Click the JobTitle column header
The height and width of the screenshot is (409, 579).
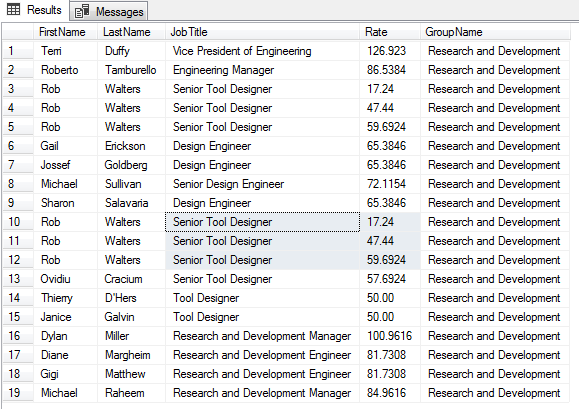pos(262,32)
